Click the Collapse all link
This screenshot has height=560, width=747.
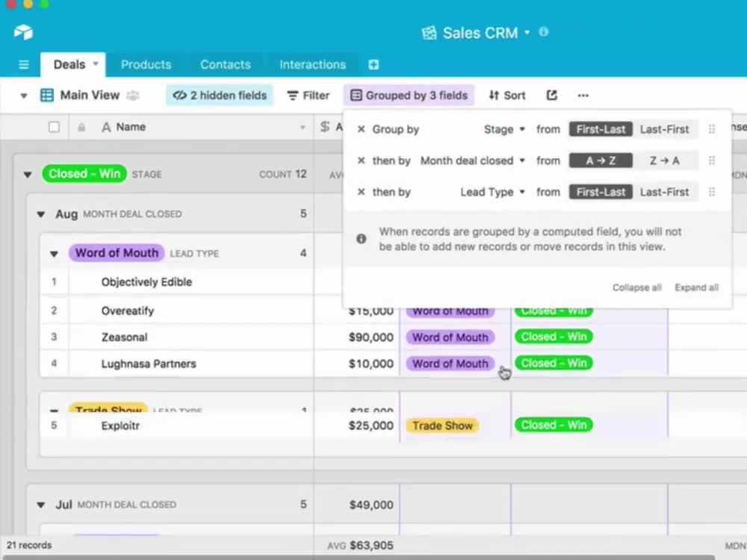[636, 287]
